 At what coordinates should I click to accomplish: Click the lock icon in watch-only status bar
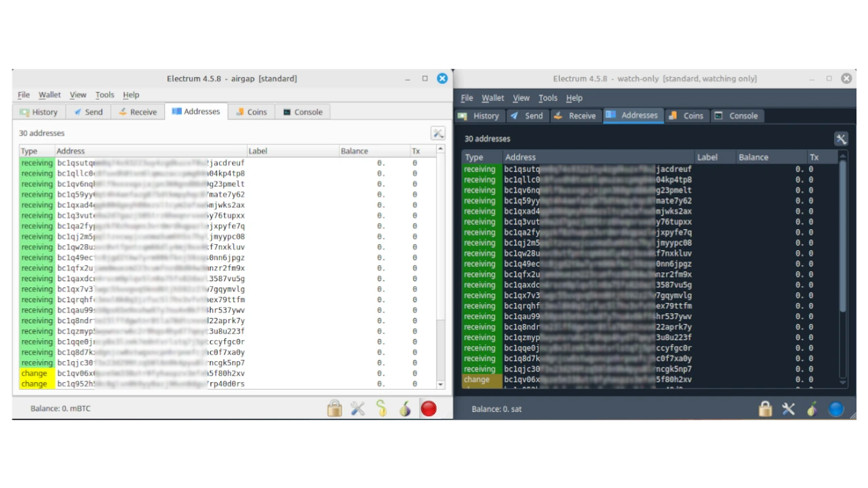tap(765, 409)
